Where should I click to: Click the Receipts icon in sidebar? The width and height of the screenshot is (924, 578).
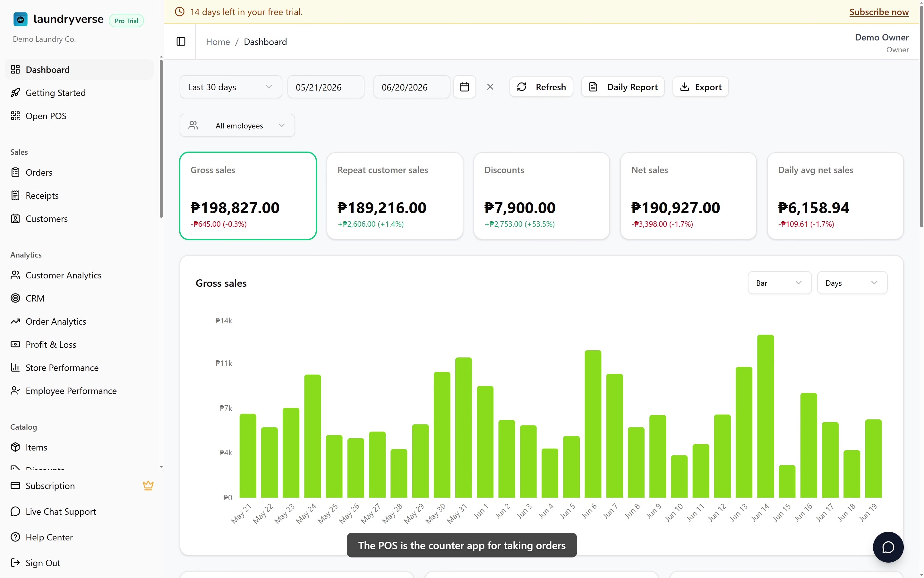15,195
